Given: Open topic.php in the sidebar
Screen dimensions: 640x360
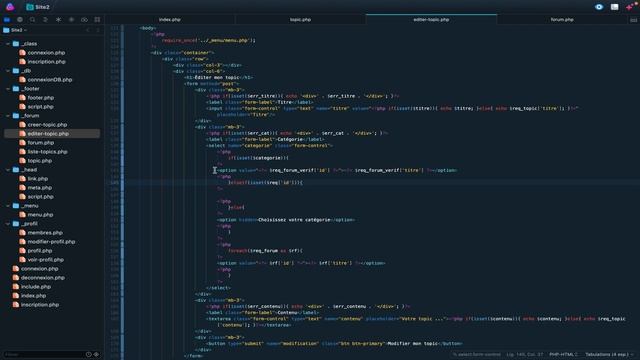Looking at the screenshot, I should pyautogui.click(x=40, y=160).
